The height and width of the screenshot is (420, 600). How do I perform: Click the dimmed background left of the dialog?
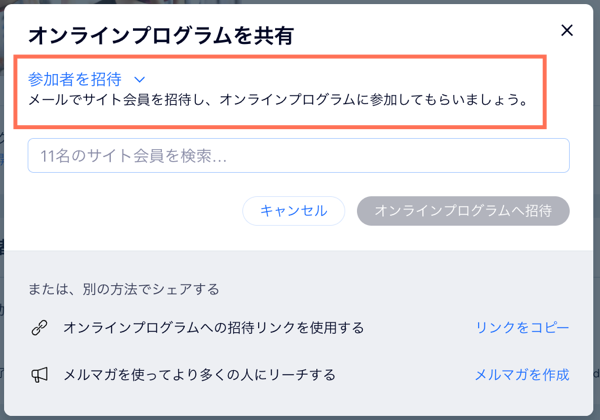pos(2,210)
